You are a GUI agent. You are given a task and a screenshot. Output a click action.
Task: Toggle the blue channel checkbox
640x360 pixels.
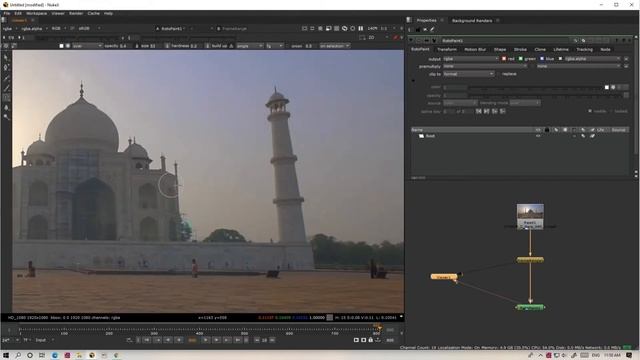[542, 59]
